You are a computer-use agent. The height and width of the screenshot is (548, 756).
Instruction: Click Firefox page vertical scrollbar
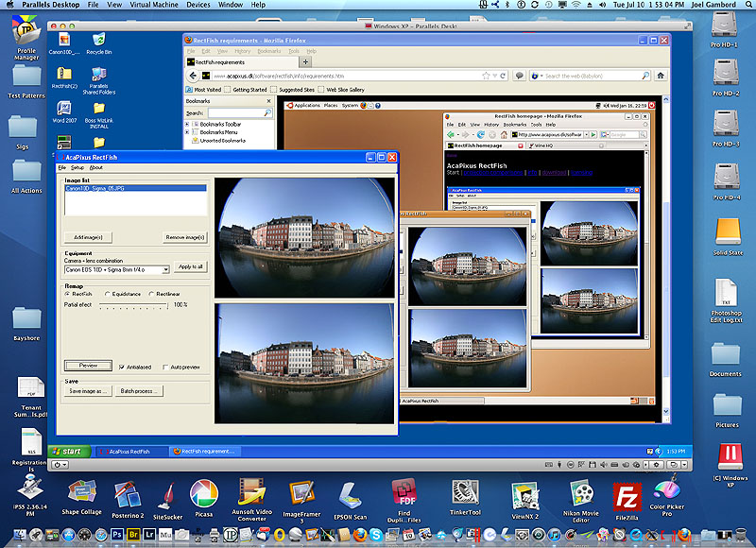(x=666, y=255)
